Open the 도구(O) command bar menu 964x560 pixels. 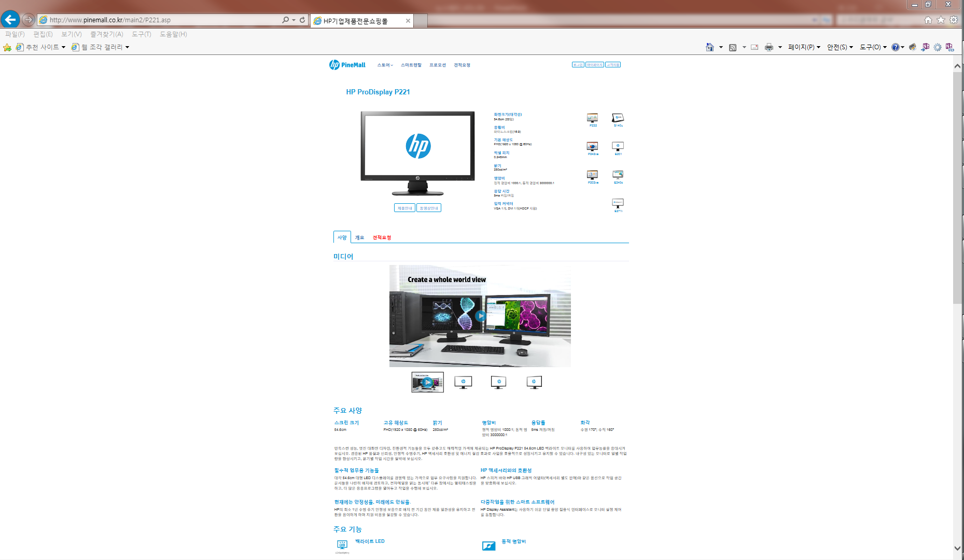[873, 47]
